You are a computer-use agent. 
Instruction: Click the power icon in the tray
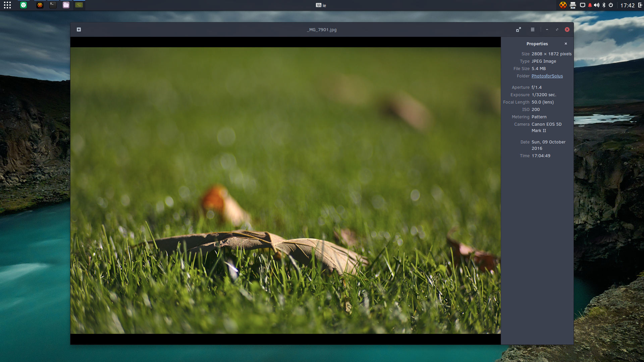tap(611, 5)
